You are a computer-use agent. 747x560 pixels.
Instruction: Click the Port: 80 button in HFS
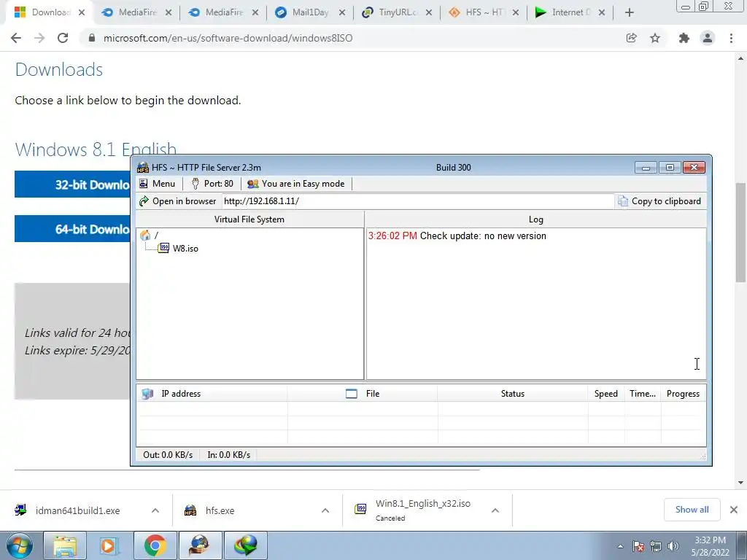[x=212, y=184]
